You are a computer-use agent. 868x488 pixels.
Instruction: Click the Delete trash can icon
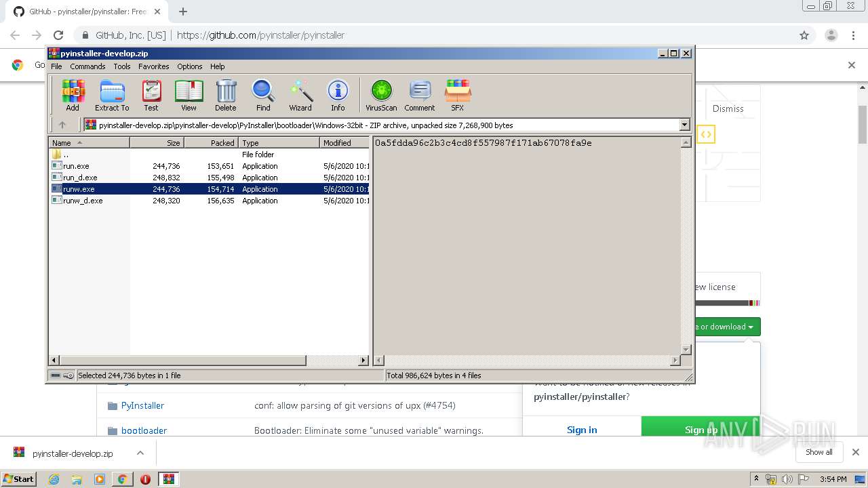coord(226,96)
